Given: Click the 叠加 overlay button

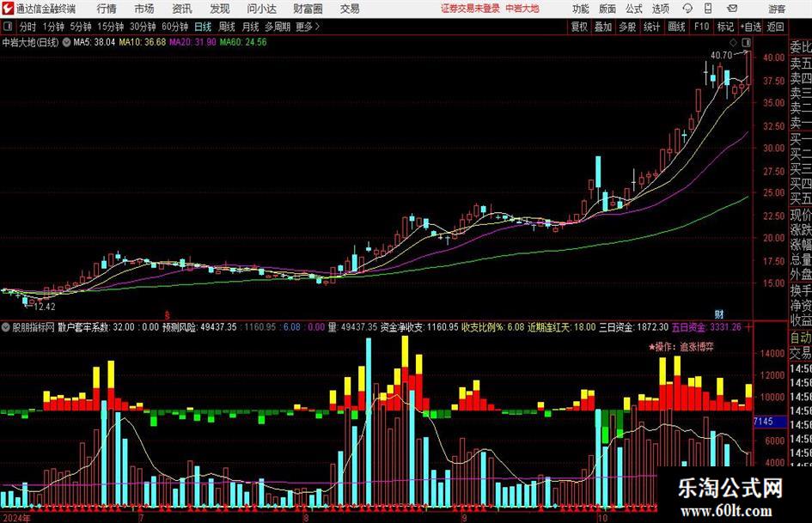Looking at the screenshot, I should click(603, 27).
